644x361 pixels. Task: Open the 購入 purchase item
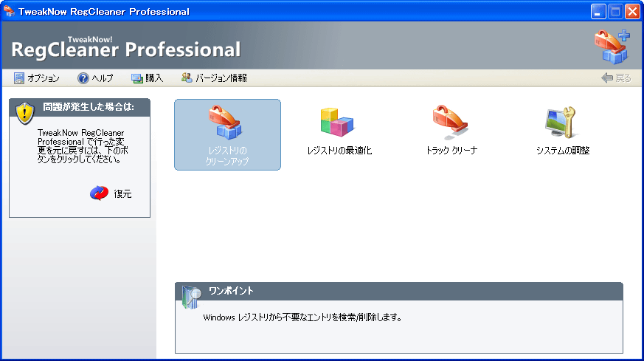[x=147, y=78]
